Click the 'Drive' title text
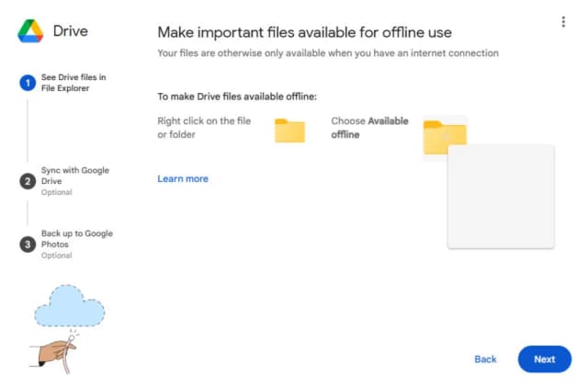Viewport: 588px width, 387px height. (71, 30)
